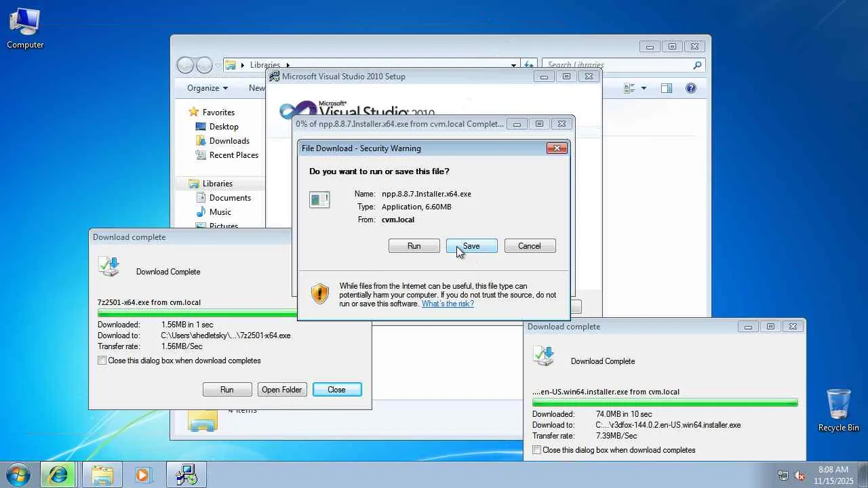
Task: Launch Windows Media Player from the taskbar
Action: click(142, 474)
